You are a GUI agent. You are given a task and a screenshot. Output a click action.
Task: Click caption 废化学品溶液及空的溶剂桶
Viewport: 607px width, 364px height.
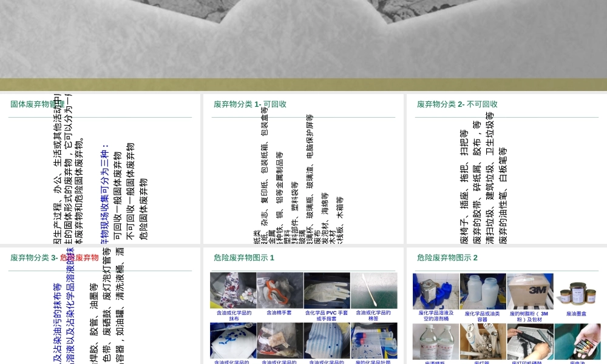(436, 315)
